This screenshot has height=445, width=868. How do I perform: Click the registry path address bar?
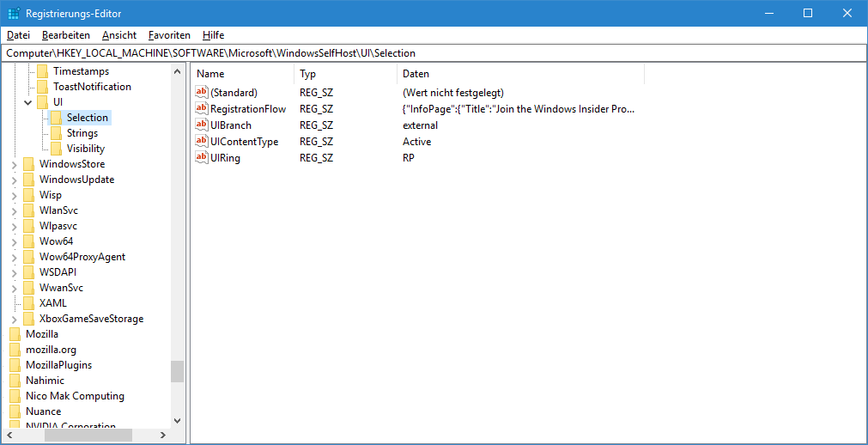point(434,53)
